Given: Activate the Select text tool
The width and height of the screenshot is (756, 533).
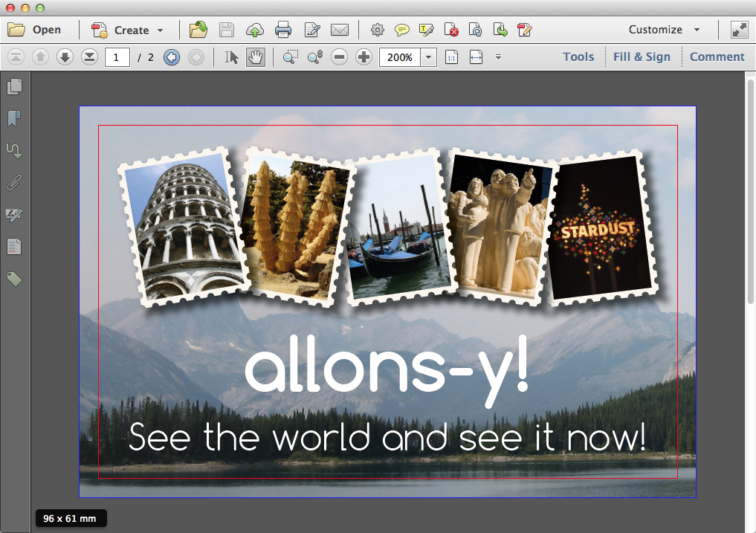Looking at the screenshot, I should 231,57.
